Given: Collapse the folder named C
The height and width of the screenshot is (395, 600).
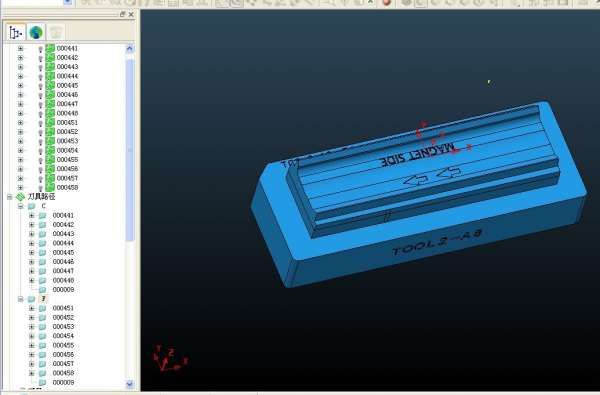Looking at the screenshot, I should click(20, 206).
